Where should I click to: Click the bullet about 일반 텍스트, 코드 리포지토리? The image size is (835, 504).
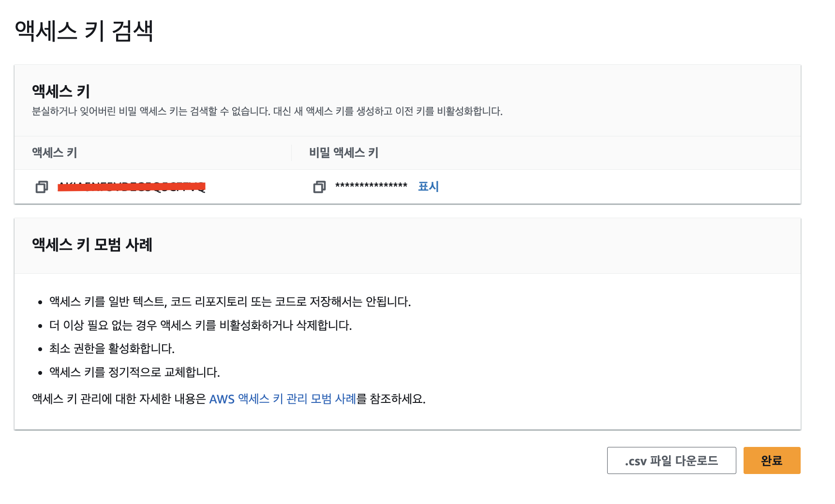pos(230,302)
